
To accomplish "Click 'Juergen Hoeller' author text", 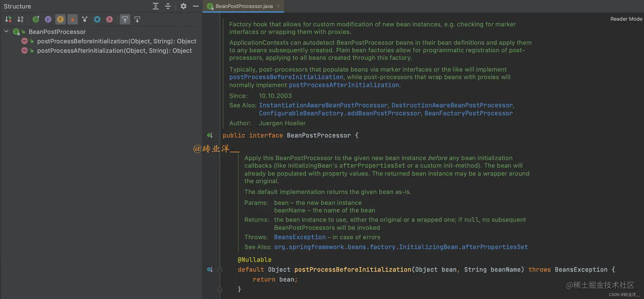I will click(x=282, y=123).
